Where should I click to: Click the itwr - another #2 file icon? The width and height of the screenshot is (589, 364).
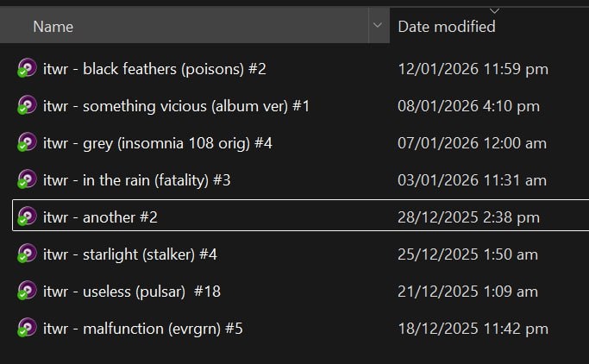tap(27, 217)
